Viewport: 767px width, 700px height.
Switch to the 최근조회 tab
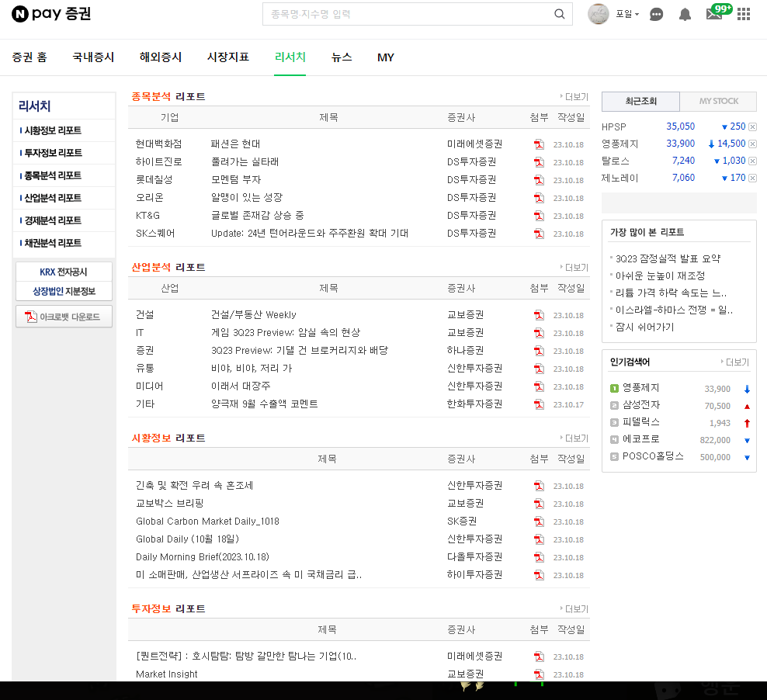640,101
